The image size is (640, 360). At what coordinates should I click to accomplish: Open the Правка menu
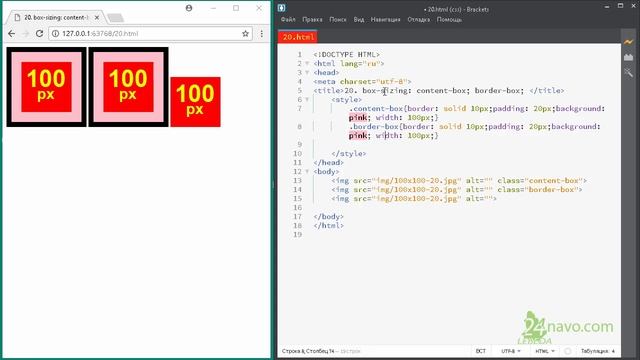[x=312, y=19]
